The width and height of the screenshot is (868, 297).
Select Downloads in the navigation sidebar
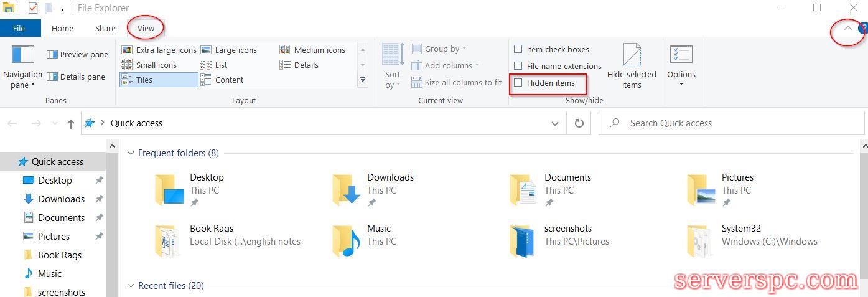click(x=61, y=199)
